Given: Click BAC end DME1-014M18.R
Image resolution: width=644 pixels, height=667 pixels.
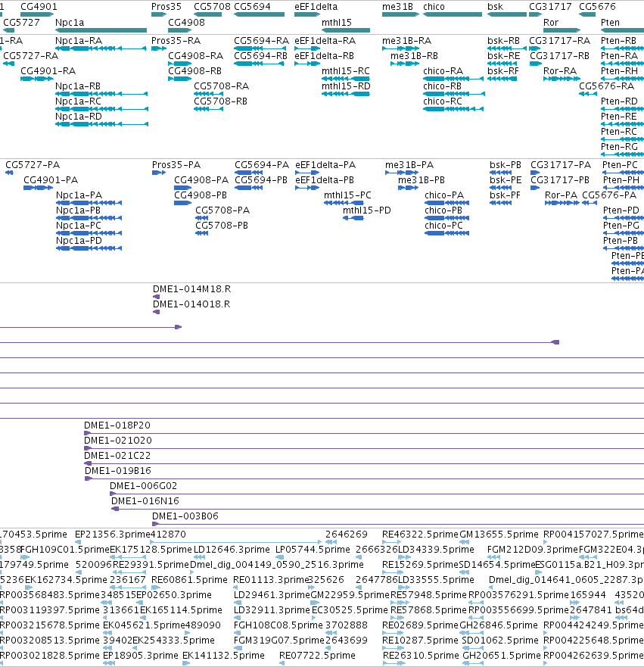Looking at the screenshot, I should click(x=156, y=297).
